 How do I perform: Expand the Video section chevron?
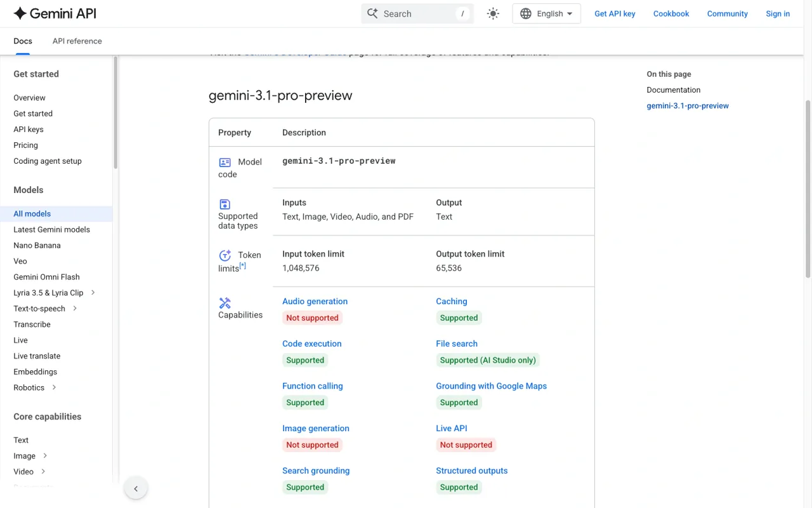(x=43, y=472)
